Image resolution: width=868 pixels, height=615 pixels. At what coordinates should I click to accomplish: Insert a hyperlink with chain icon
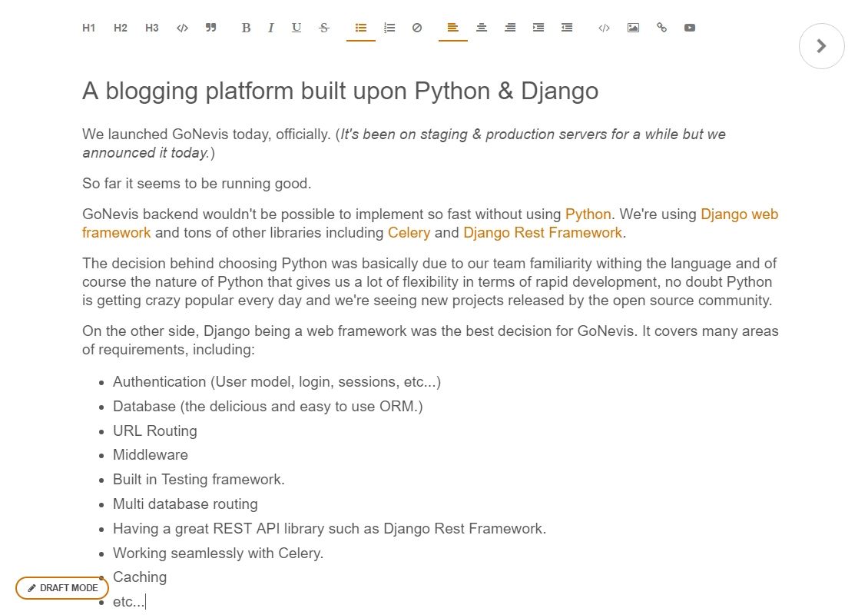click(661, 28)
